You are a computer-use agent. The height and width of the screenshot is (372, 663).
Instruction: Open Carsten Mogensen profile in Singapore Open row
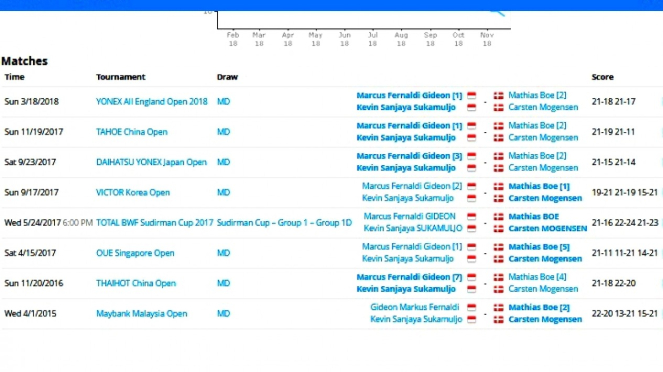[545, 259]
